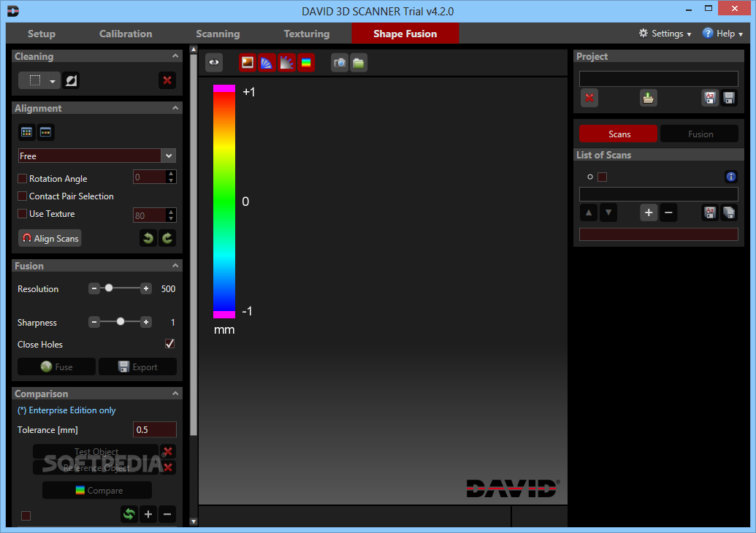Click the minus icon in Comparison panel
The width and height of the screenshot is (756, 533).
[167, 514]
